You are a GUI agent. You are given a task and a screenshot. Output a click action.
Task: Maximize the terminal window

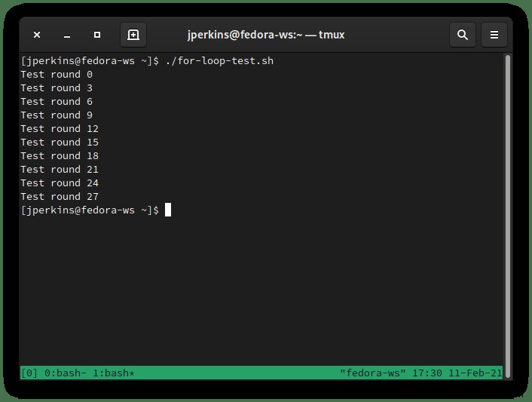point(97,35)
